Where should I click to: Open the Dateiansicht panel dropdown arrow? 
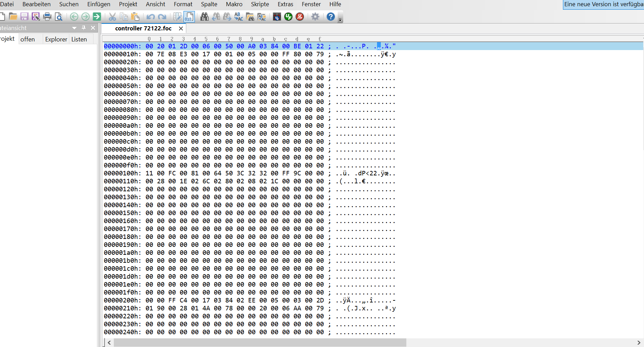pyautogui.click(x=74, y=28)
